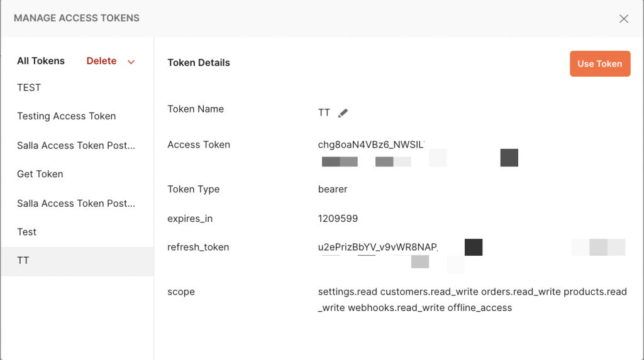Select the Get Token entry
644x360 pixels.
coord(77,174)
